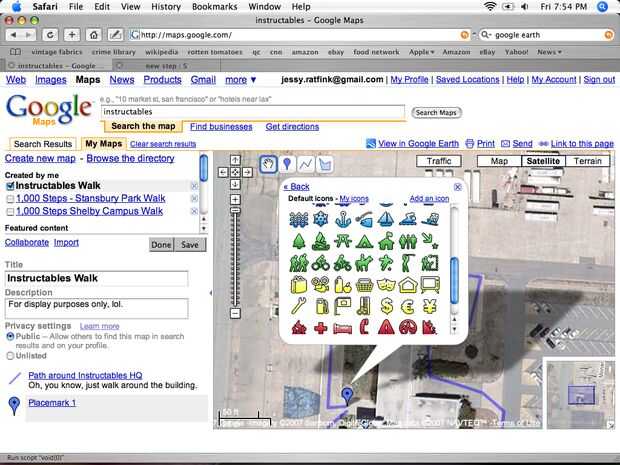The image size is (620, 465).
Task: Click the map zoom in plus button
Action: click(x=235, y=199)
